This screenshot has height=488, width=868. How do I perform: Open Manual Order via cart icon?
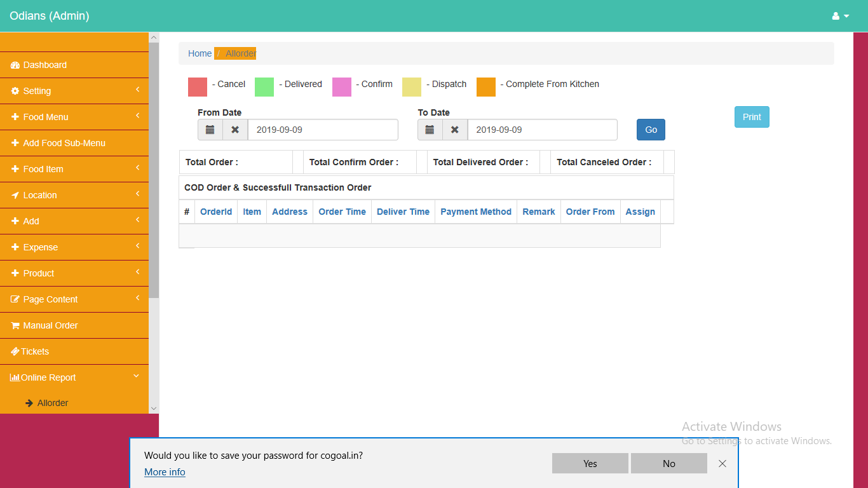(15, 325)
